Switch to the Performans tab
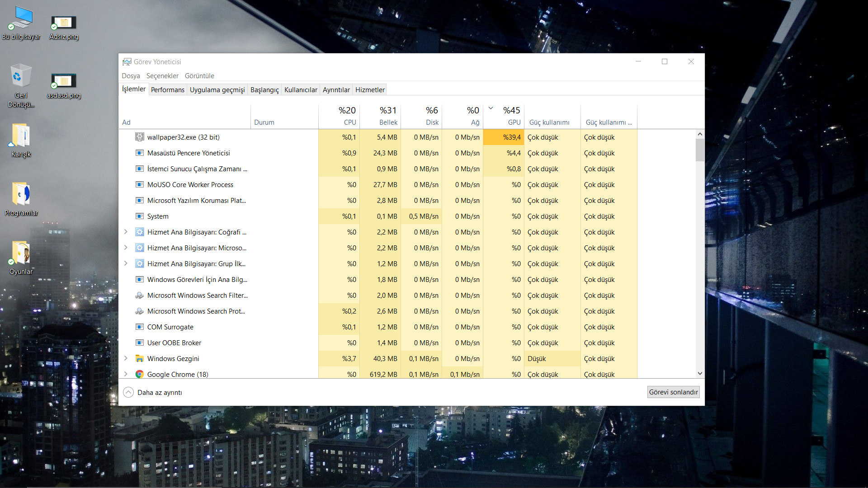Screen dimensions: 868x488 point(167,89)
